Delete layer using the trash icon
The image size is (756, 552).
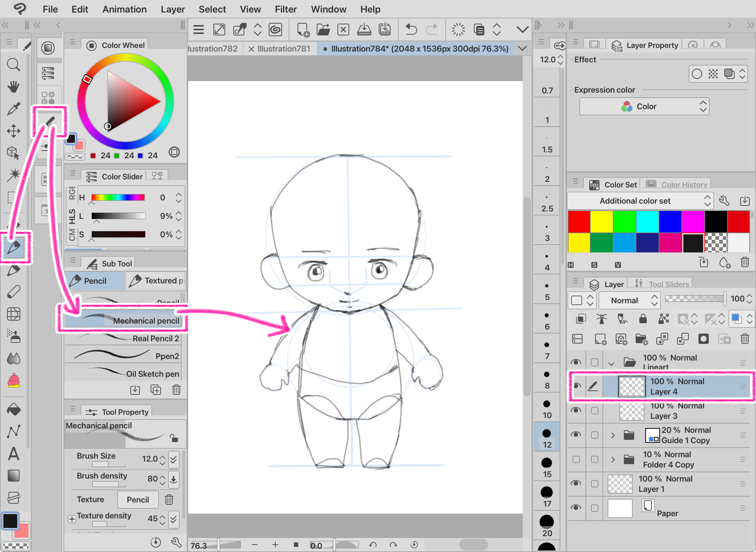click(745, 339)
